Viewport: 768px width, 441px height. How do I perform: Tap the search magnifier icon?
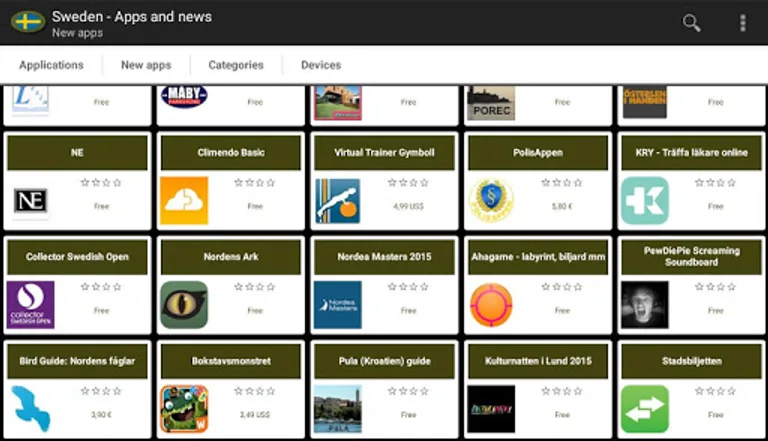point(691,23)
